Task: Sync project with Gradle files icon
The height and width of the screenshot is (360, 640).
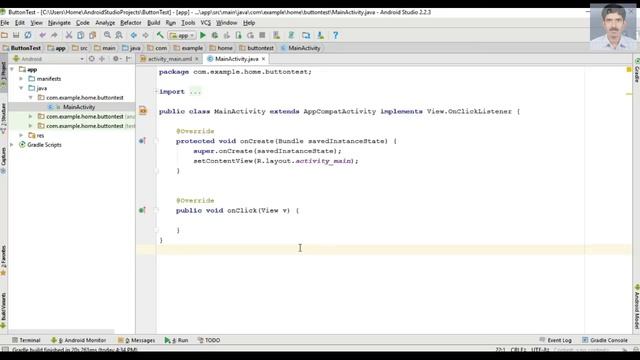Action: [x=291, y=36]
